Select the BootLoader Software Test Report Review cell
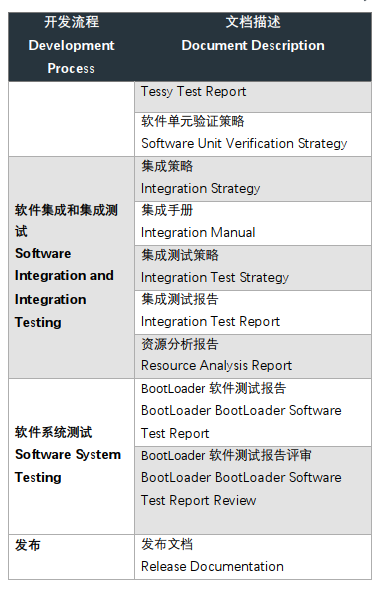The width and height of the screenshot is (383, 596). [x=253, y=490]
